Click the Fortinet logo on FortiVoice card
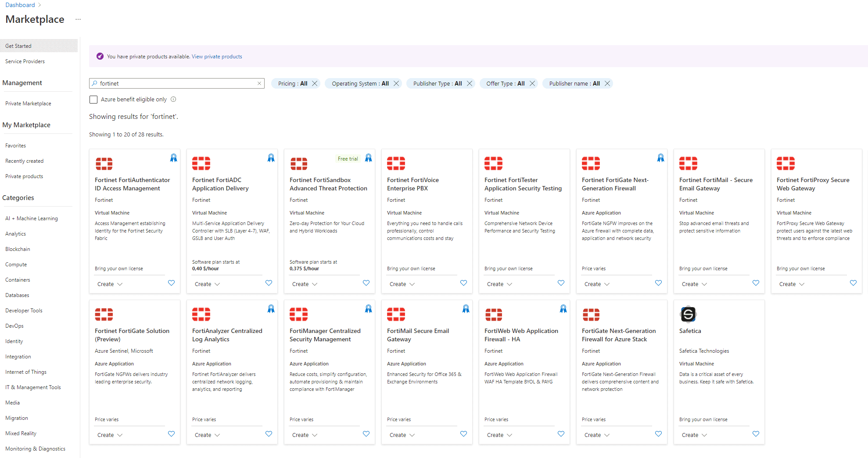 (396, 163)
